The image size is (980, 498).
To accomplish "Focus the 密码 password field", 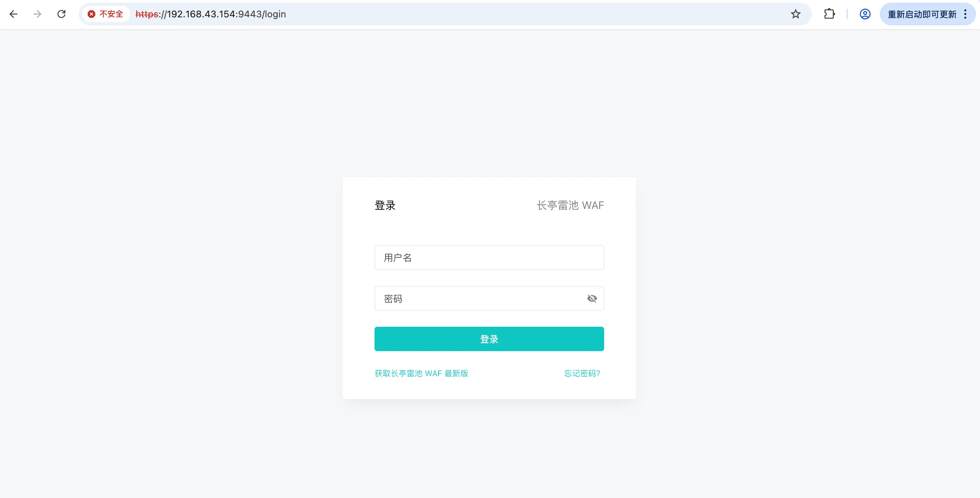I will tap(479, 299).
